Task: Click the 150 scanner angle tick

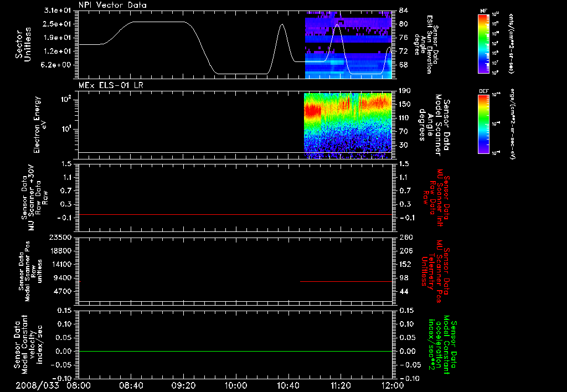Action: click(405, 104)
